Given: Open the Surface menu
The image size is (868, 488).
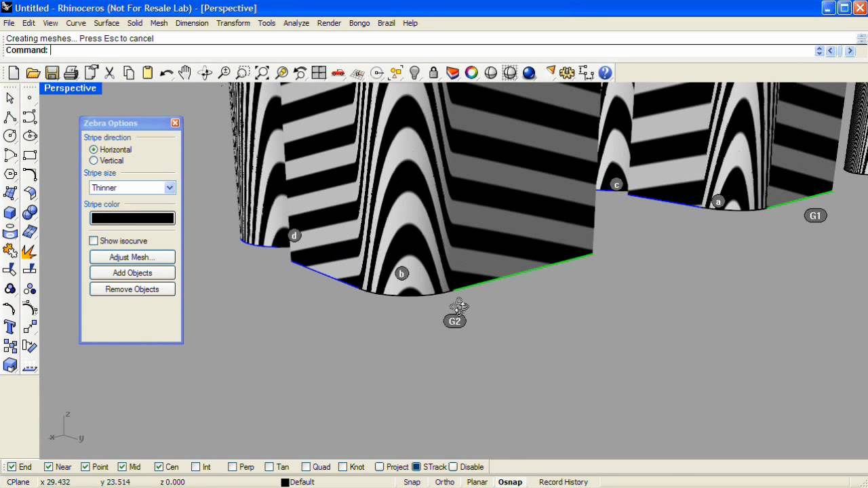Looking at the screenshot, I should click(x=106, y=23).
